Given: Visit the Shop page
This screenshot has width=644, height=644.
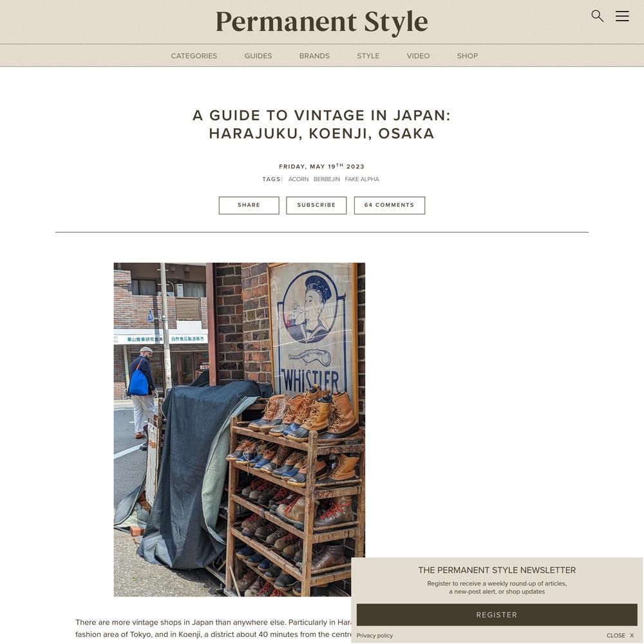Looking at the screenshot, I should pyautogui.click(x=468, y=56).
